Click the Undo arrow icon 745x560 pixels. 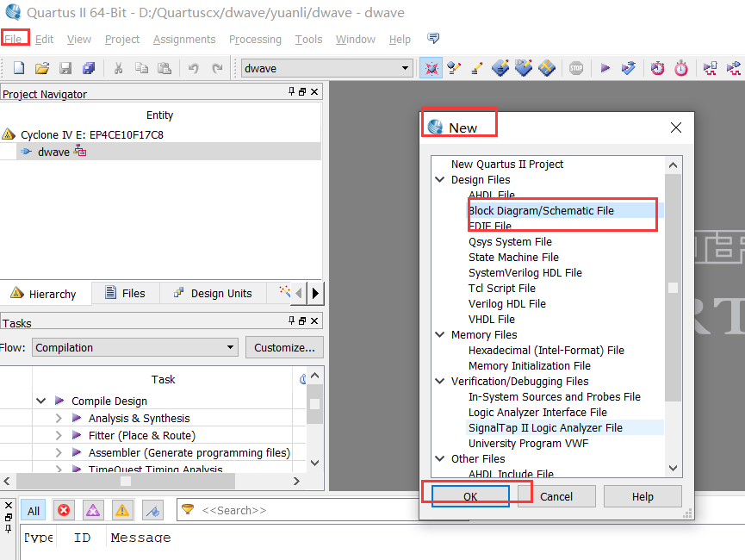193,68
